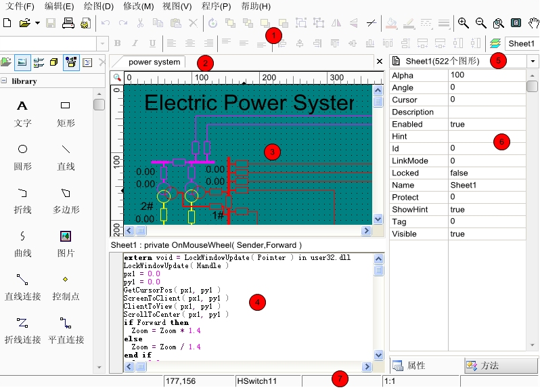The width and height of the screenshot is (540, 392).
Task: Click the Cut scissors icon
Action: click(140, 23)
